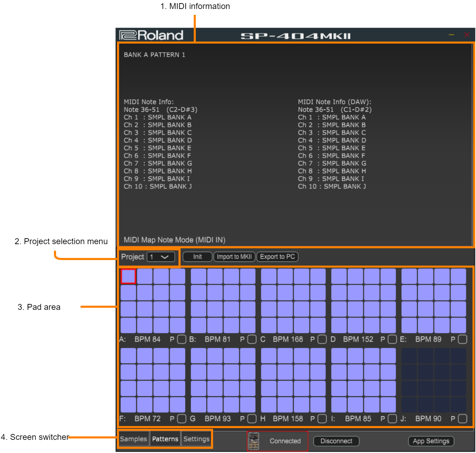Click the Disconnect button

point(336,441)
